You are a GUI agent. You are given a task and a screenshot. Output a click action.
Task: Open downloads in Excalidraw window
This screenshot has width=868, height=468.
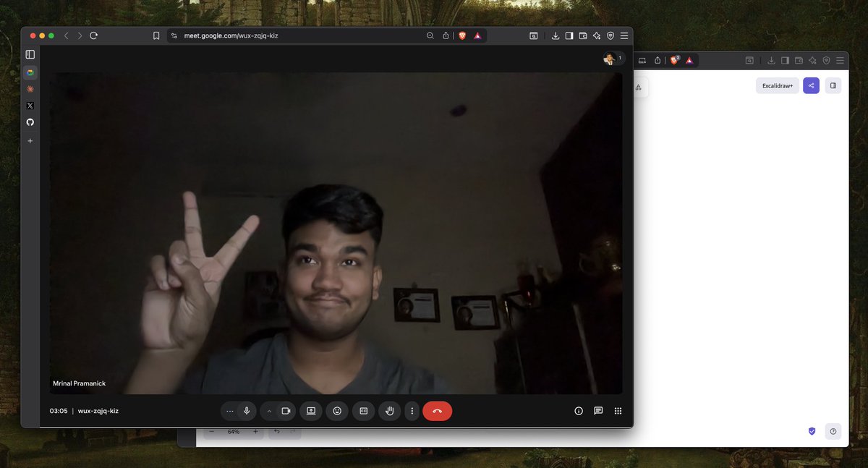coord(772,61)
